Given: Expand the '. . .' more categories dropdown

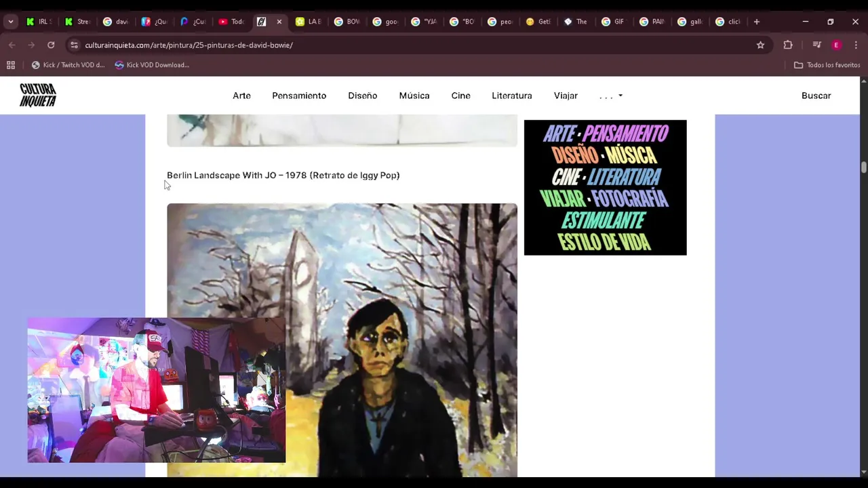Looking at the screenshot, I should [x=611, y=96].
